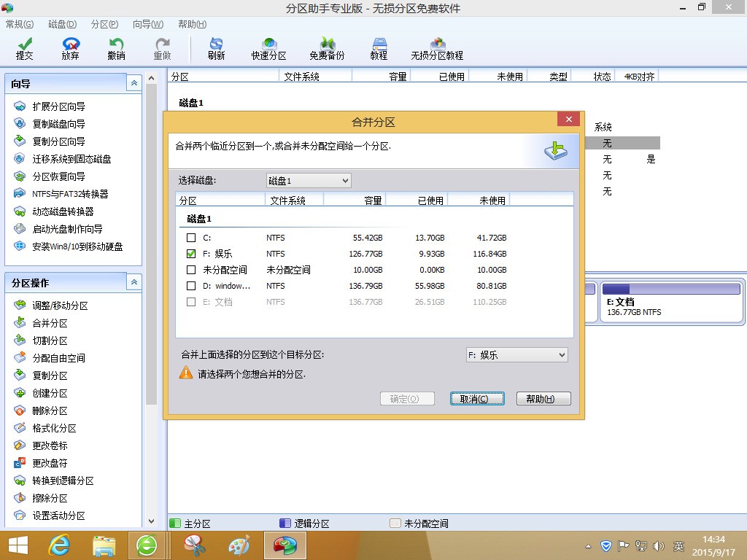Uncheck the F: 娱乐 partition checkbox
747x560 pixels.
click(191, 254)
